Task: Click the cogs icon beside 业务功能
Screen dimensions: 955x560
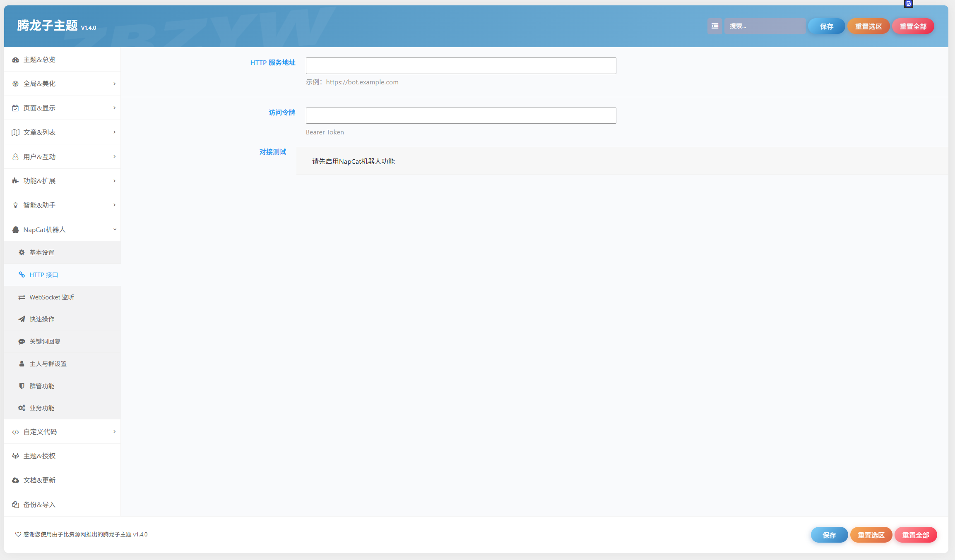Action: [x=22, y=408]
